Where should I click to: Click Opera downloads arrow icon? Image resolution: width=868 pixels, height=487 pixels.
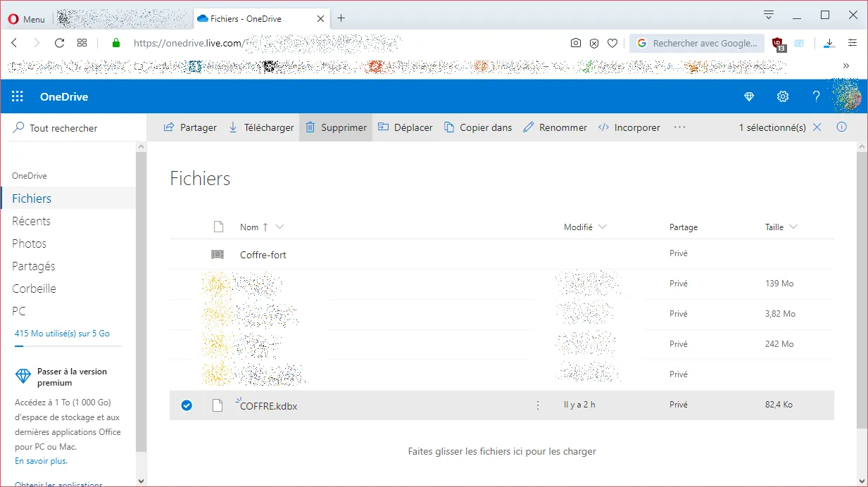coord(829,43)
